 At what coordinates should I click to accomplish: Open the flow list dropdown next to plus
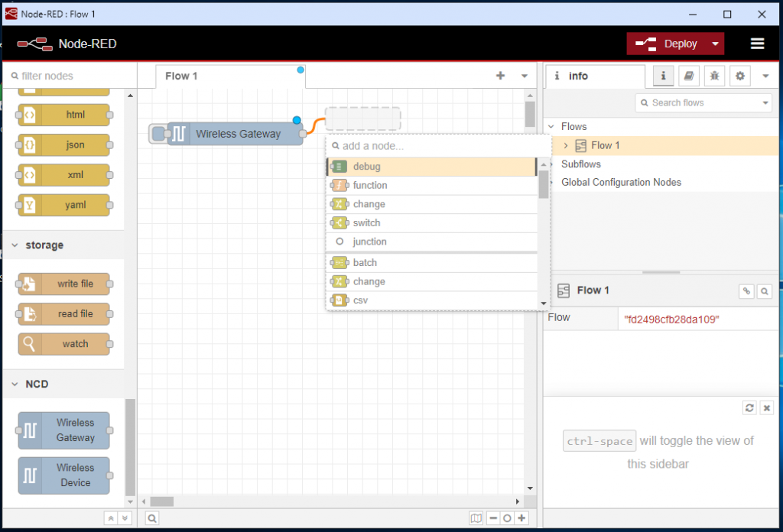tap(525, 76)
